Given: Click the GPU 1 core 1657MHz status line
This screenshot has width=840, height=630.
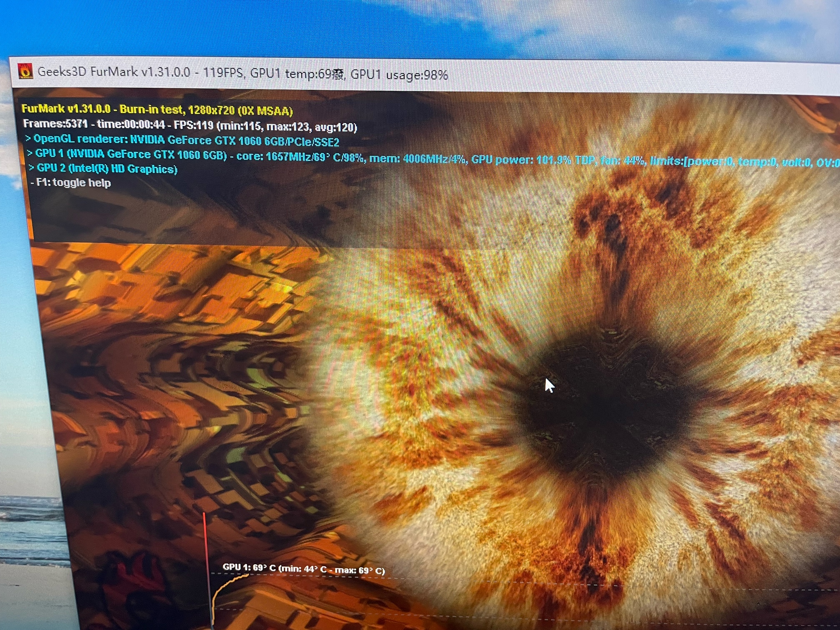Looking at the screenshot, I should [432, 158].
